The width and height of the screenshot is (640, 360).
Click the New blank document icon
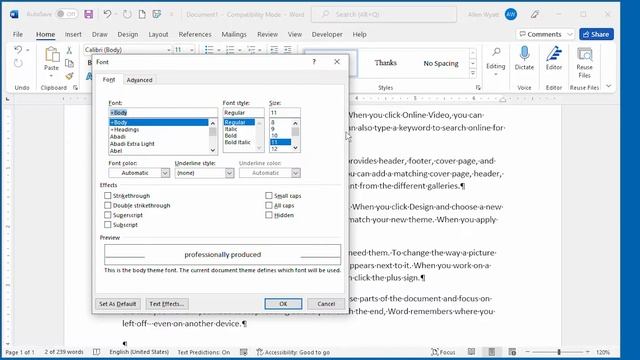pyautogui.click(x=142, y=14)
